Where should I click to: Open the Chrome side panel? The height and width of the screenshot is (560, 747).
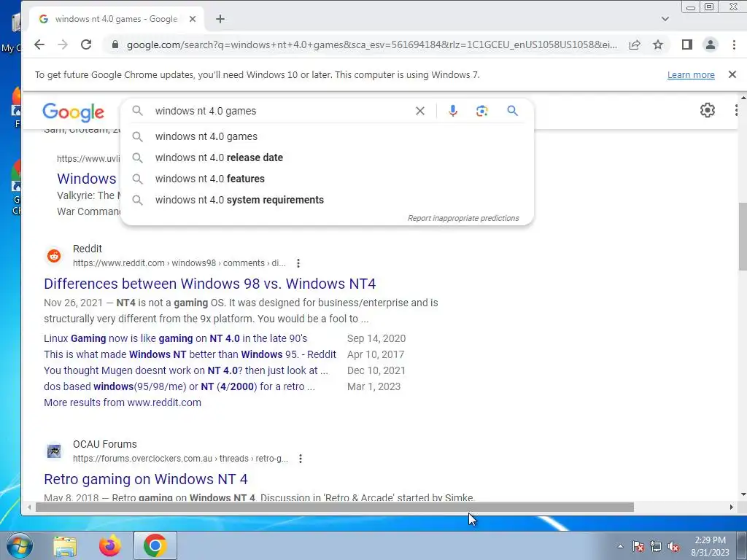pyautogui.click(x=687, y=44)
